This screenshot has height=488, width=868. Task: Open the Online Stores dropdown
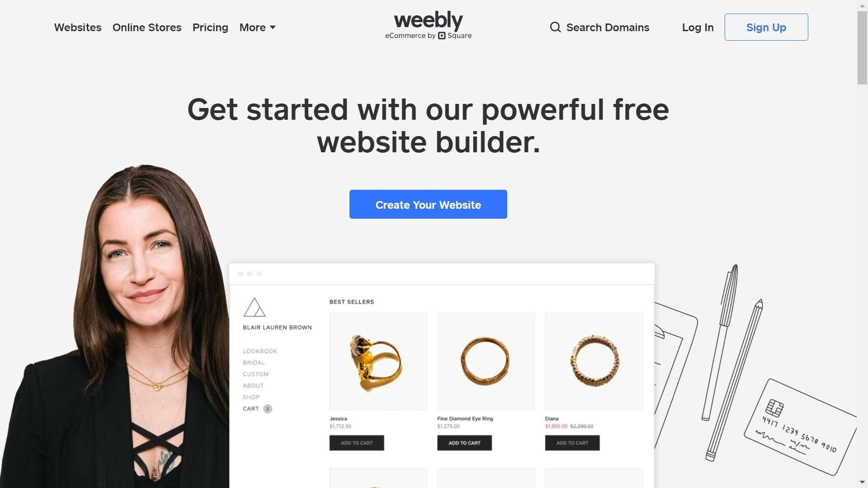click(146, 27)
